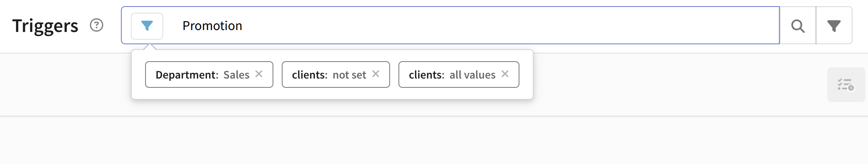Remove the clients: all values filter

point(505,74)
